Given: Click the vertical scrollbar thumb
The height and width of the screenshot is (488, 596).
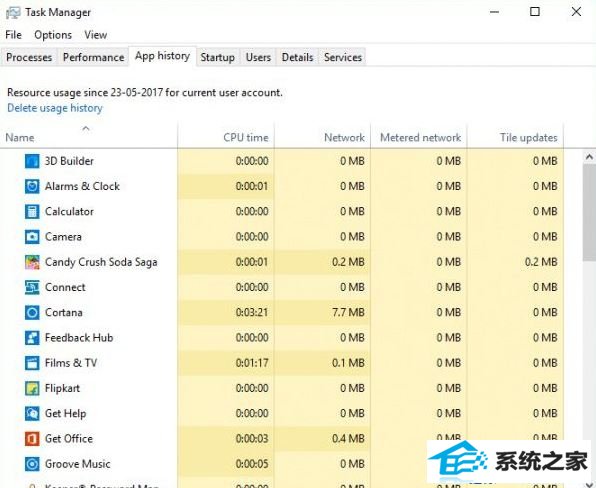Looking at the screenshot, I should [589, 213].
